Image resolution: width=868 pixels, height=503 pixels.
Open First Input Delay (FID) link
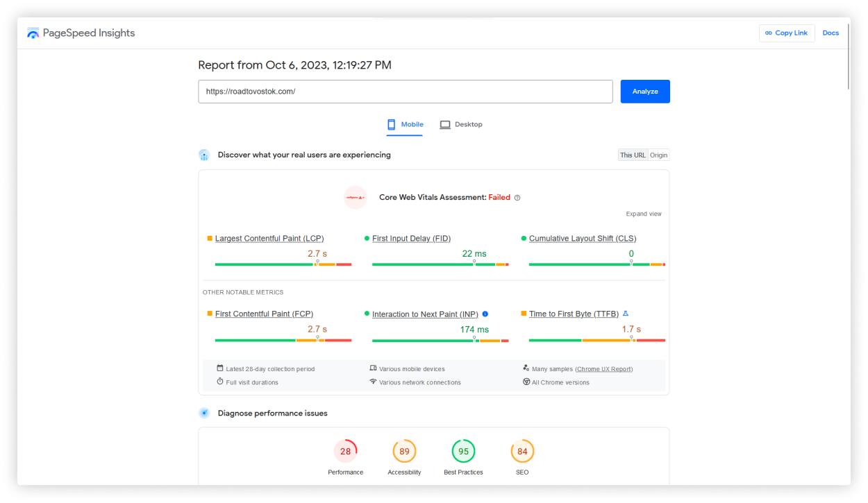[411, 239]
